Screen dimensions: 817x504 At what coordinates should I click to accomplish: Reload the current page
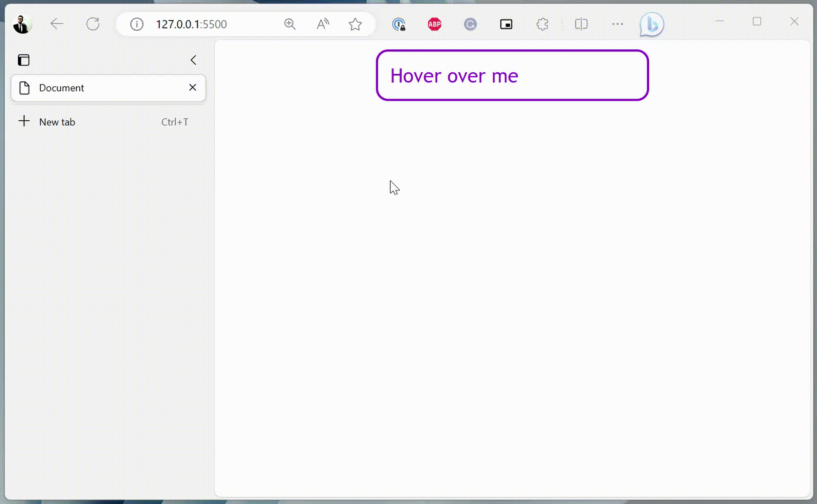93,24
